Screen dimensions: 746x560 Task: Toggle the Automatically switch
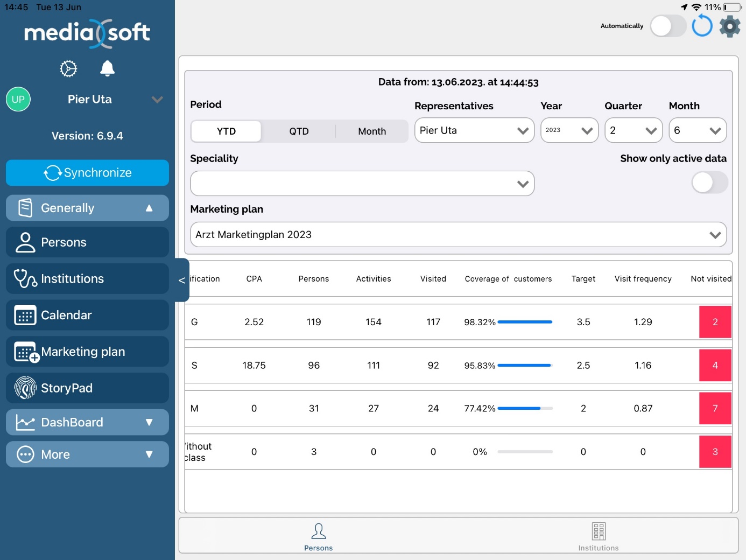coord(667,26)
